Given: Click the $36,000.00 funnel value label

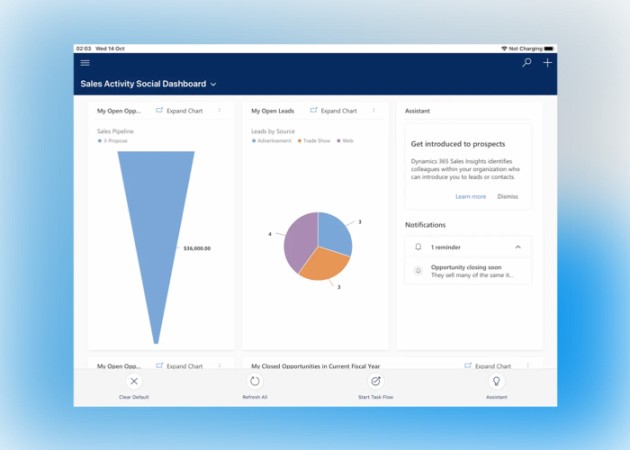Looking at the screenshot, I should (x=197, y=248).
